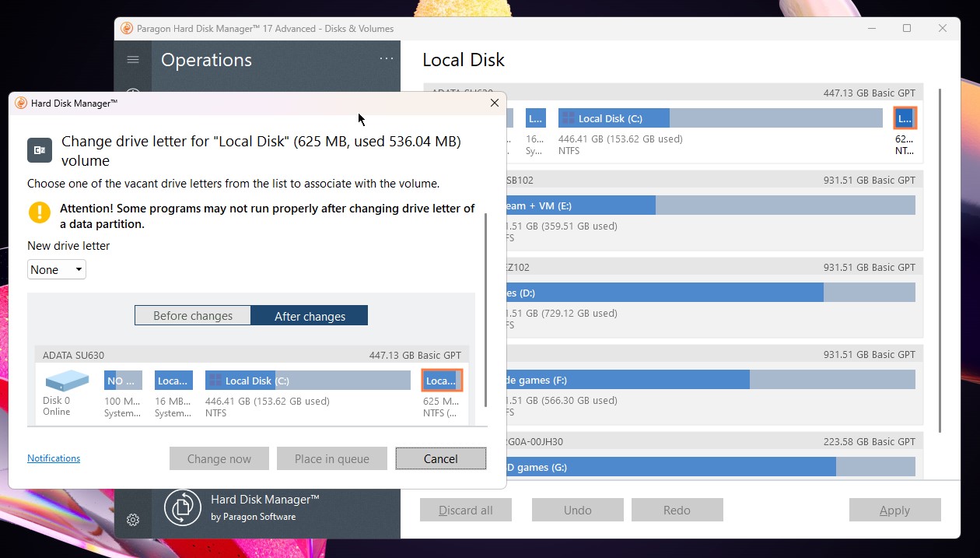Click the hamburger menu beside Operations

(132, 59)
